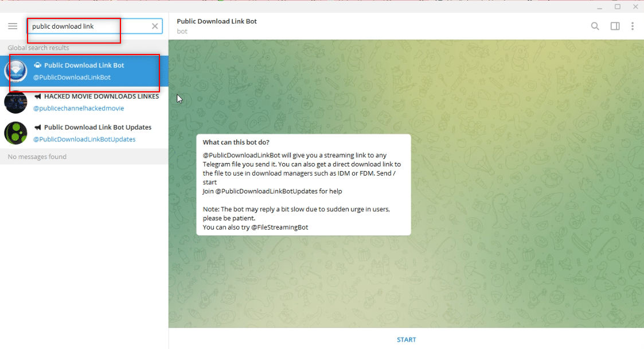Screen dimensions: 644x349
Task: Open the three-dot chat options menu
Action: (x=633, y=26)
